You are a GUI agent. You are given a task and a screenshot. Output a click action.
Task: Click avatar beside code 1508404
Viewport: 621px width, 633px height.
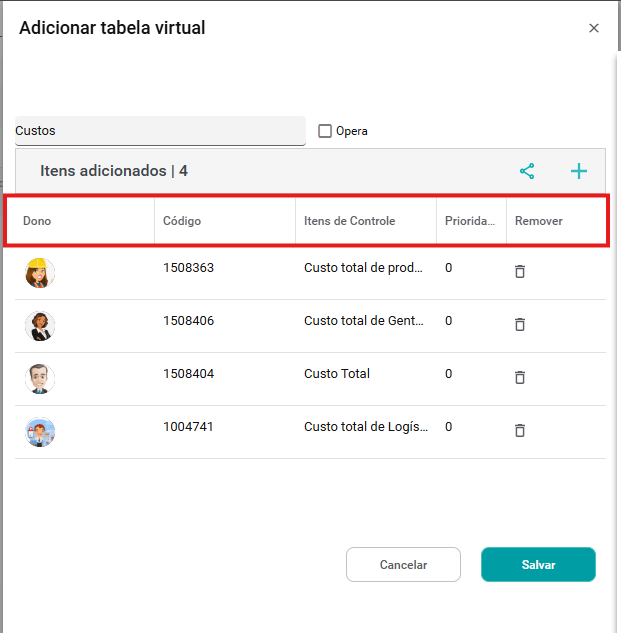point(40,378)
